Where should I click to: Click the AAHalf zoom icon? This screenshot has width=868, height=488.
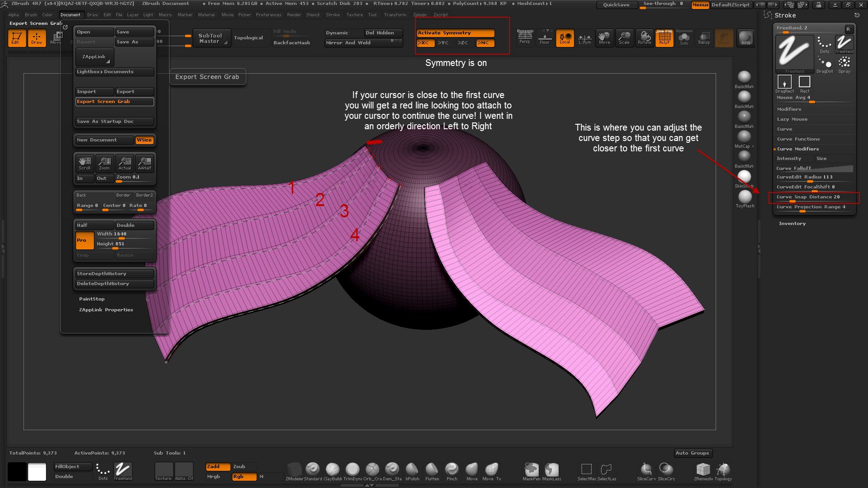click(144, 163)
